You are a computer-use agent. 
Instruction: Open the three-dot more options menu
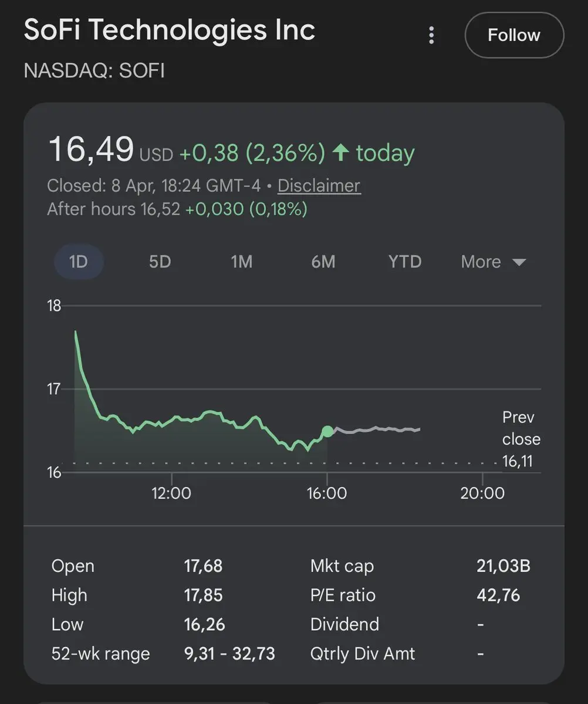pos(431,35)
